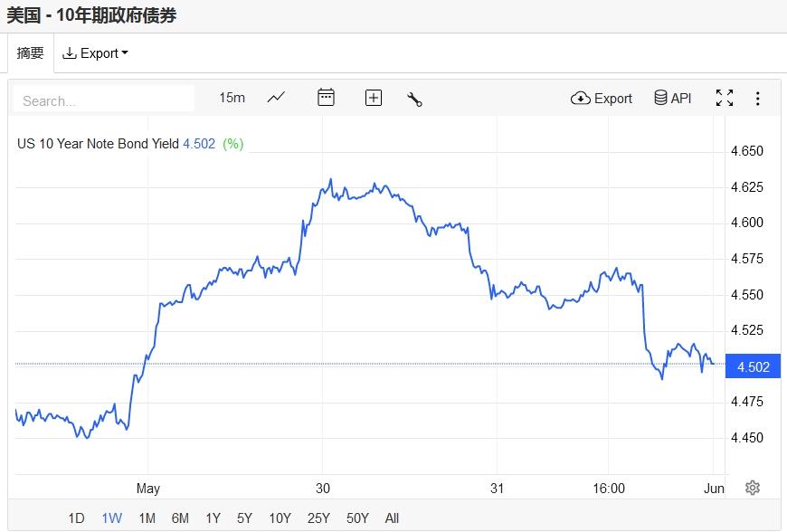Viewport: 787px width, 532px height.
Task: Click the 4.502 current price label
Action: 753,366
